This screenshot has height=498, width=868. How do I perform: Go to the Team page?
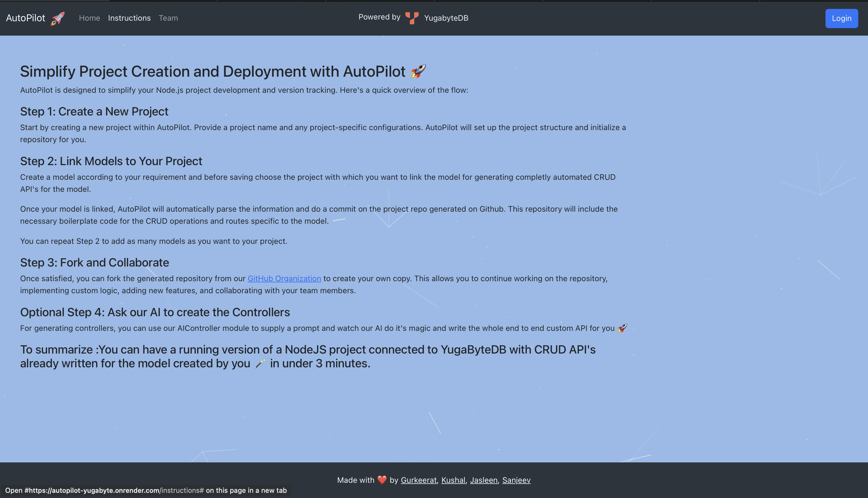(x=168, y=18)
